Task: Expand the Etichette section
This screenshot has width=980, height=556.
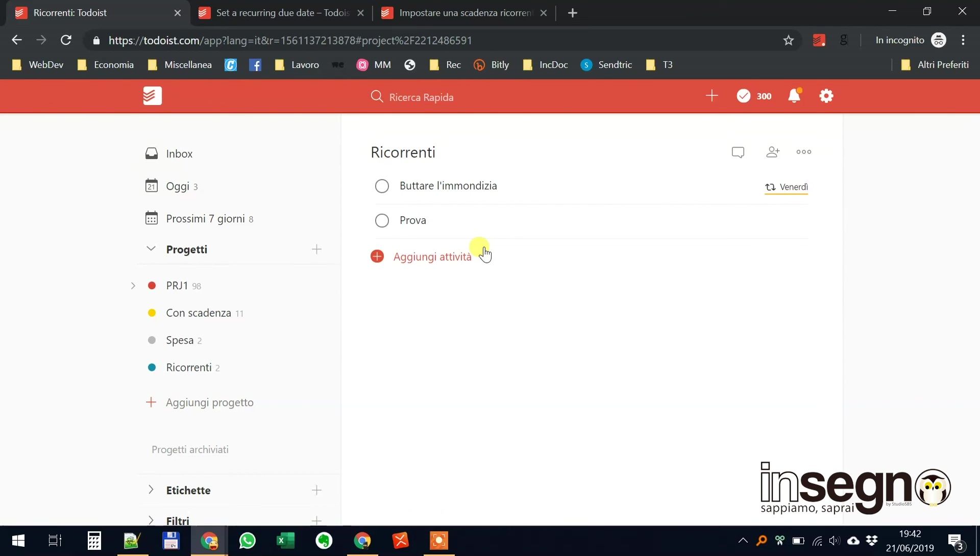Action: coord(151,490)
